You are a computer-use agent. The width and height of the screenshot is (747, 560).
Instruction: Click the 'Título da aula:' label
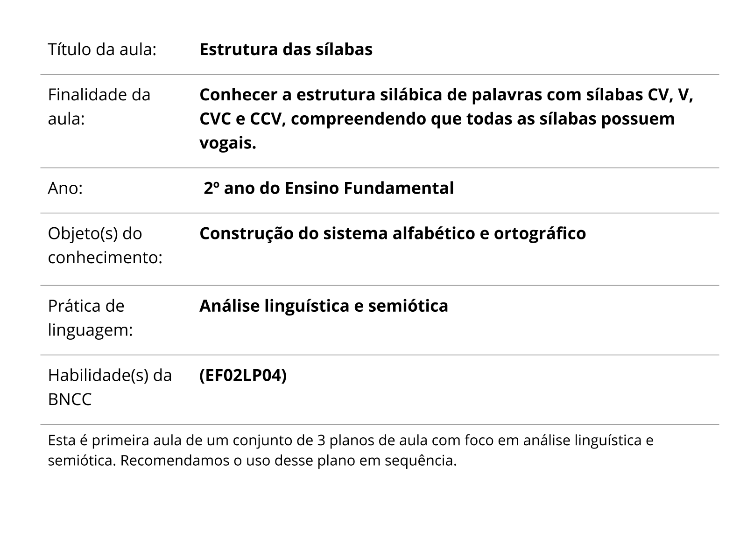(102, 49)
